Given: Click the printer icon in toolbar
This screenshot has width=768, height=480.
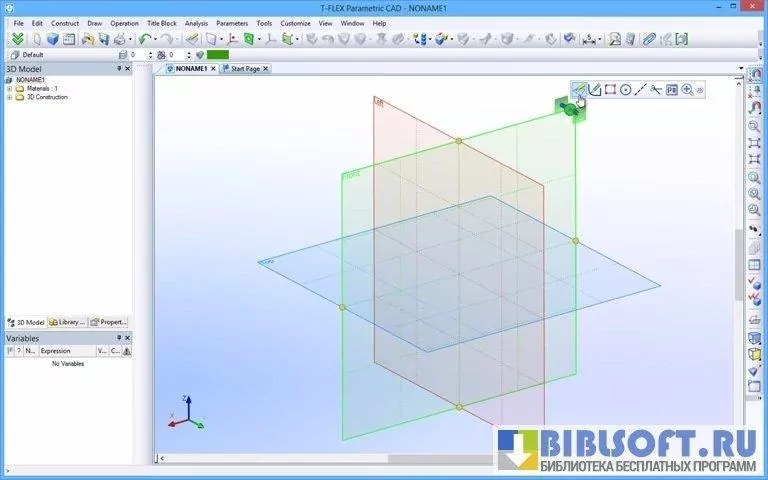Looking at the screenshot, I should click(x=119, y=39).
